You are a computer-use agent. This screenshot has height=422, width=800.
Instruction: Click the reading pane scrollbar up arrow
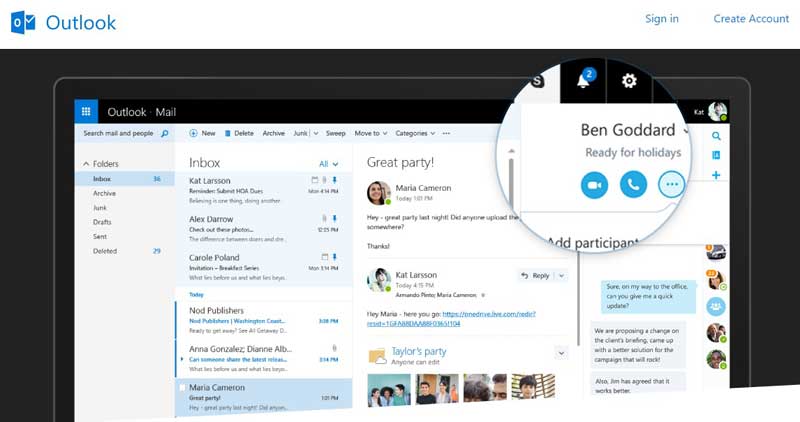pos(511,151)
